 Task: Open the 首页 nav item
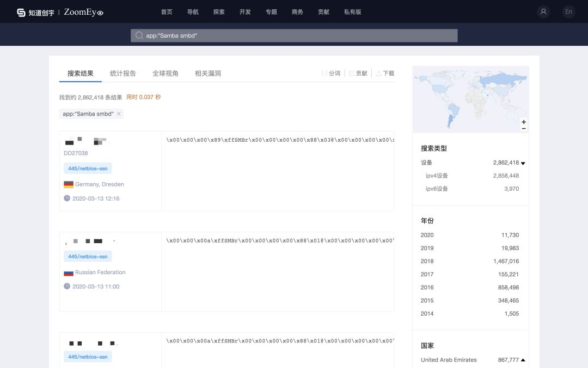(x=167, y=12)
